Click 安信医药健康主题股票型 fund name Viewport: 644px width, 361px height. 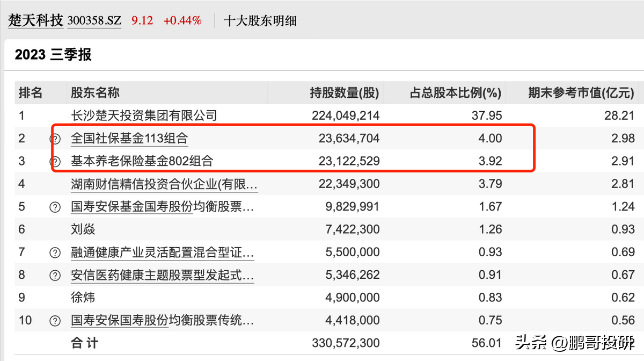click(161, 275)
